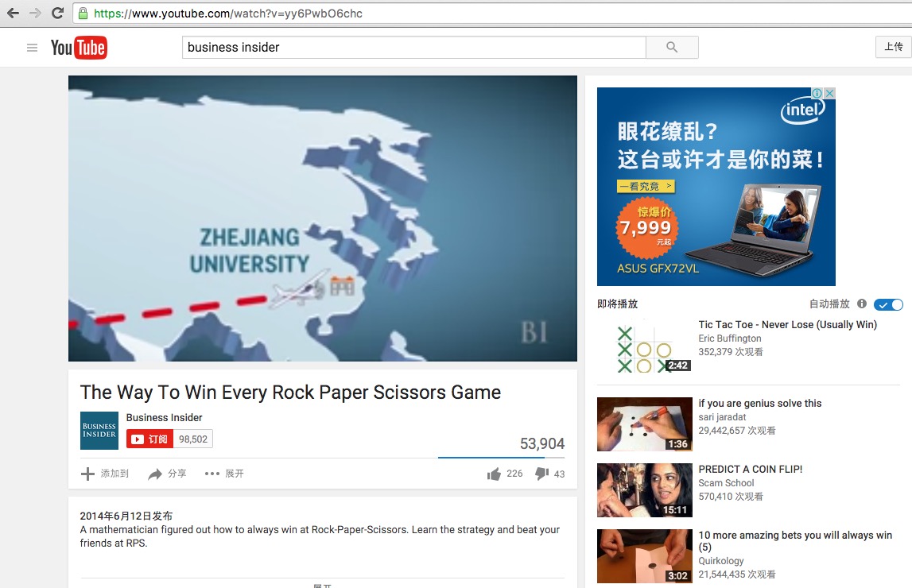Click the search magnifier button
912x588 pixels.
pyautogui.click(x=672, y=47)
